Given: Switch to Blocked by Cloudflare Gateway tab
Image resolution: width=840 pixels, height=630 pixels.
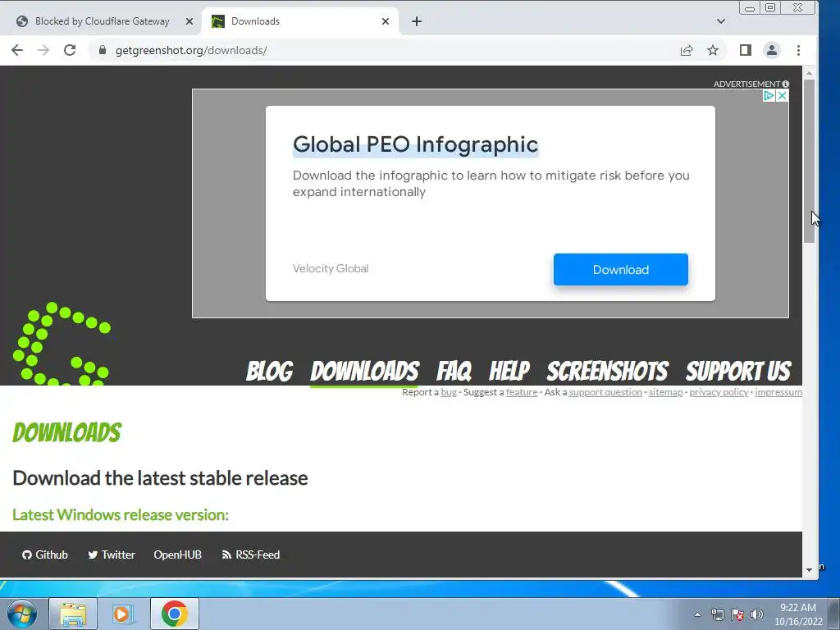Looking at the screenshot, I should click(102, 21).
